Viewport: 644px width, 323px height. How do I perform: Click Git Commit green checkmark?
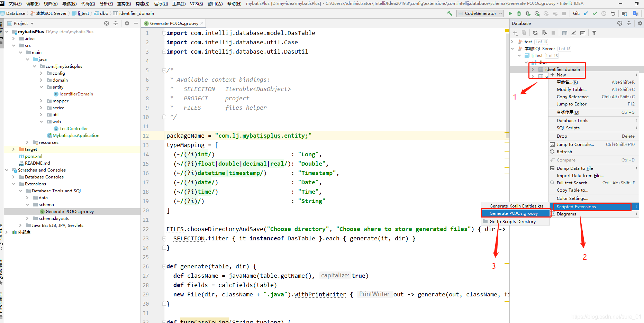point(595,13)
